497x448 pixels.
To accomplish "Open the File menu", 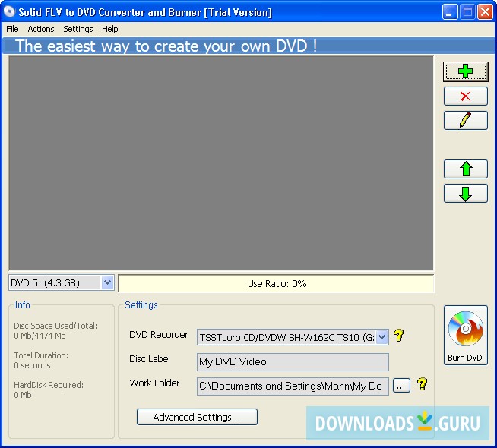I will (x=12, y=29).
